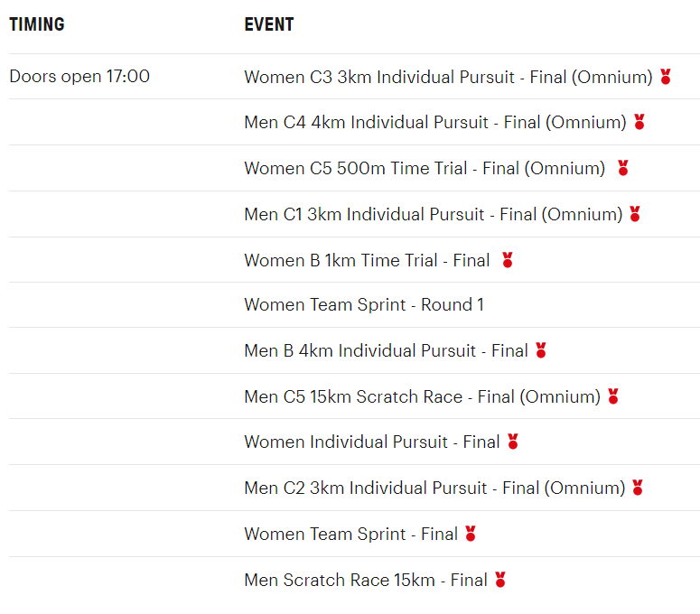
Task: Click medal icon after Men C1 3km Pursuit
Action: 635,214
